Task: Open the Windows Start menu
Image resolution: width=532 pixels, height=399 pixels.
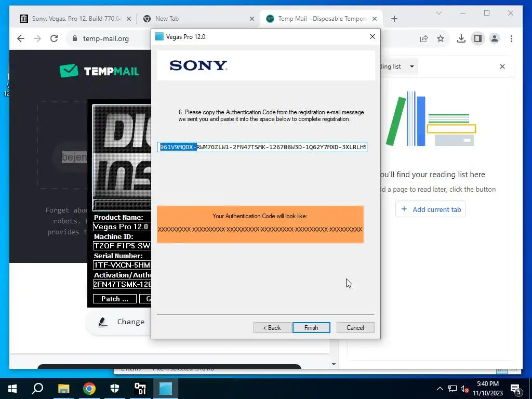Action: (12, 389)
